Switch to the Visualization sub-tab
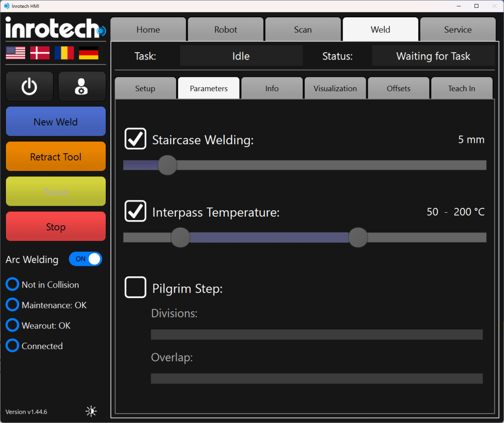504x423 pixels. click(335, 89)
